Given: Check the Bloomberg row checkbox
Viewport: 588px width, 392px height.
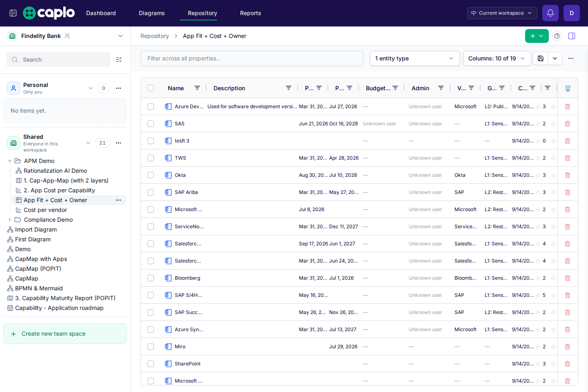Looking at the screenshot, I should [x=151, y=278].
